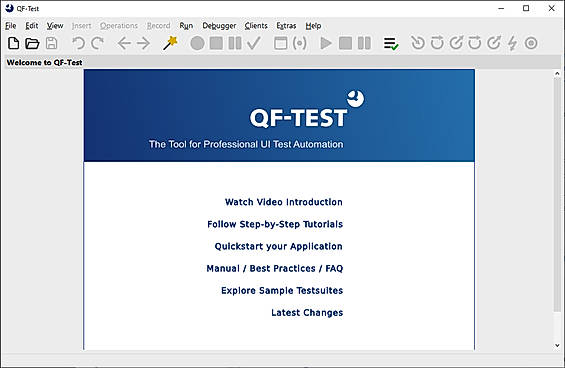Select the Welcome to QF-Test tab
Viewport: 565px width, 368px height.
(x=44, y=62)
